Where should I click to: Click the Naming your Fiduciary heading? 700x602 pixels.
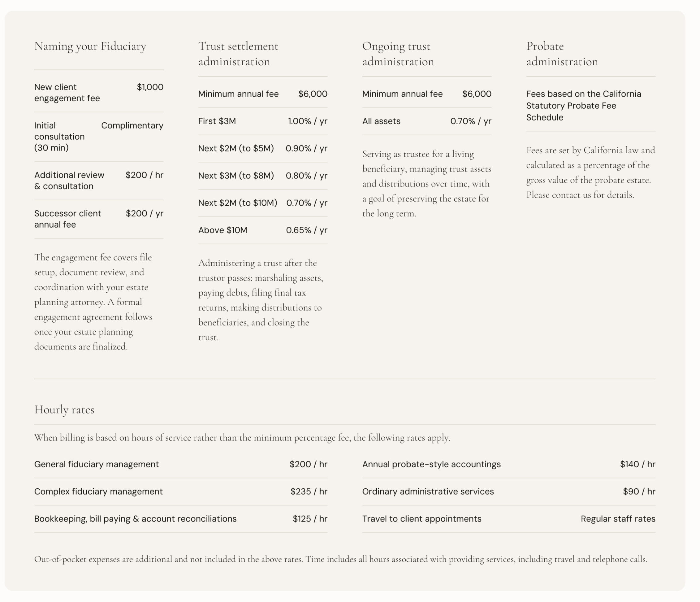(90, 46)
